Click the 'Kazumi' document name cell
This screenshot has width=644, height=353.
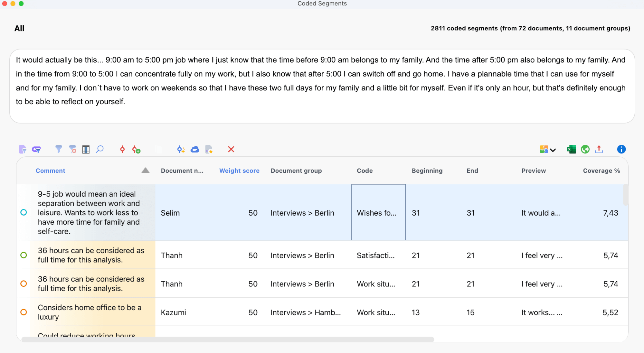click(x=174, y=312)
